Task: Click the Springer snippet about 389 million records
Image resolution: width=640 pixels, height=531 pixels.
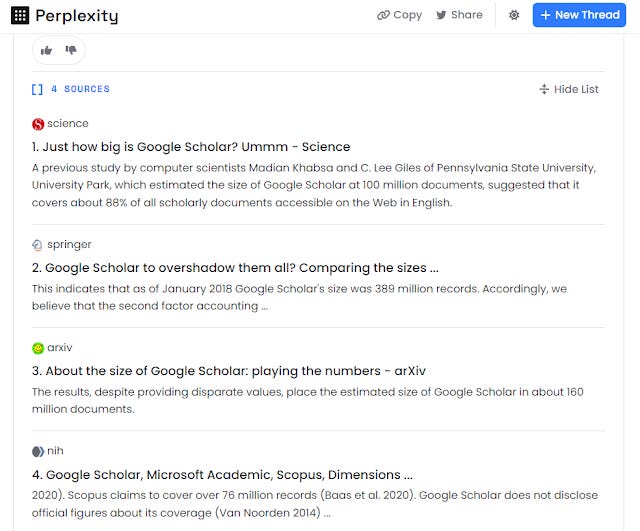Action: [x=299, y=297]
